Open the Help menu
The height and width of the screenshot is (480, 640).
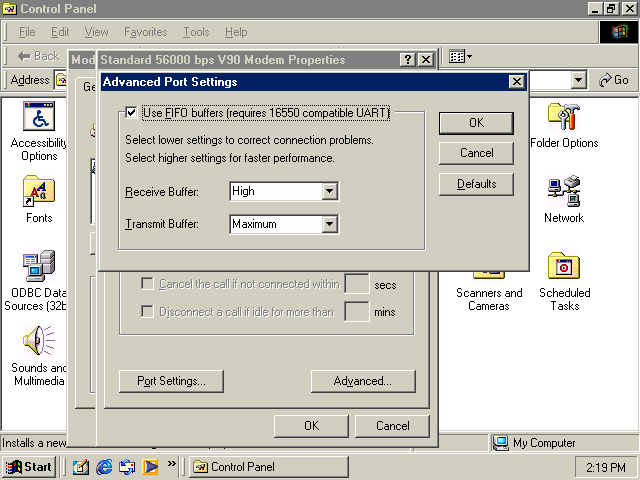236,32
